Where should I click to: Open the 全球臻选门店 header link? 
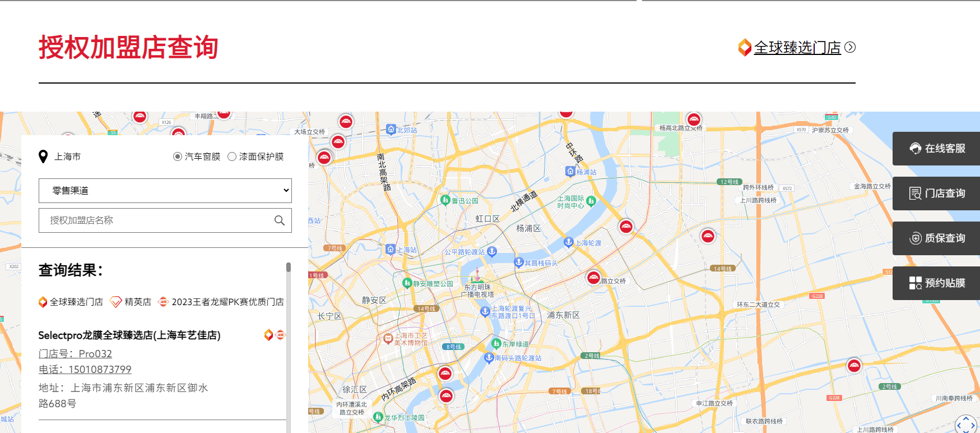click(797, 48)
